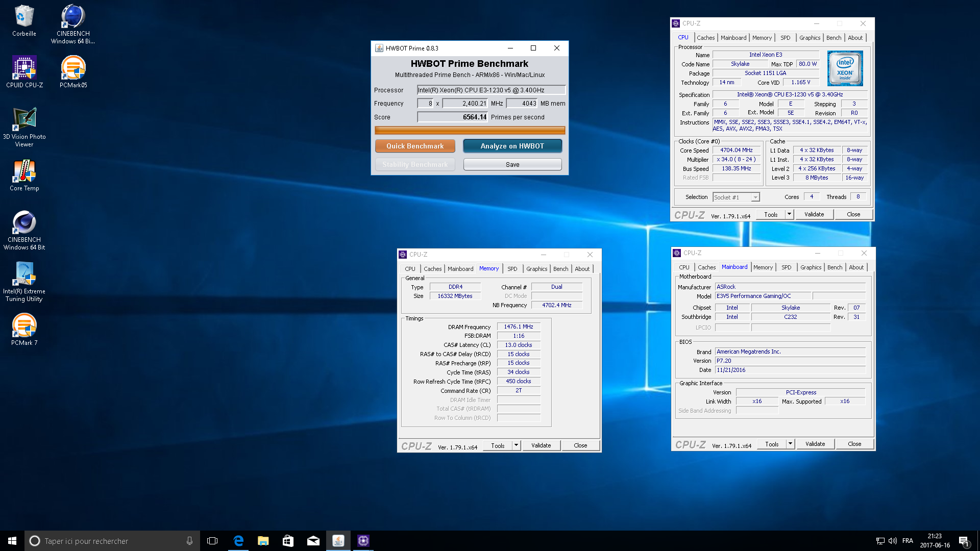Screen dimensions: 980x551
Task: Open the volume tray icon
Action: pos(892,541)
